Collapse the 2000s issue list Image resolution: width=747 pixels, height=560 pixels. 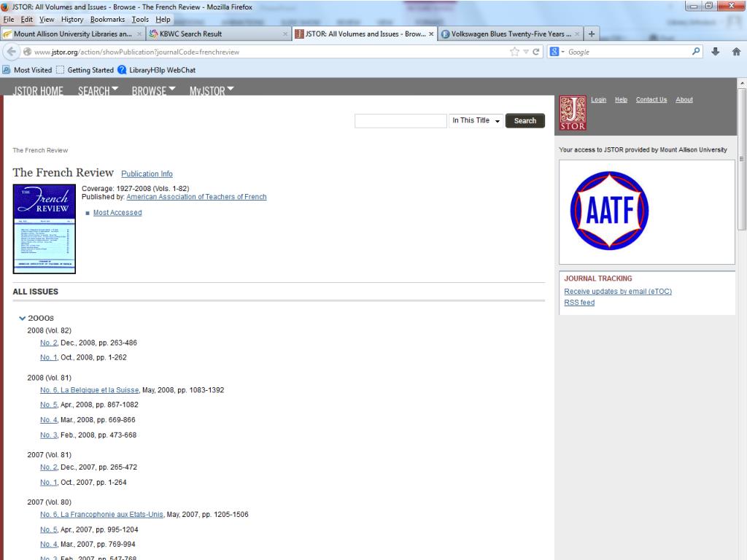22,318
